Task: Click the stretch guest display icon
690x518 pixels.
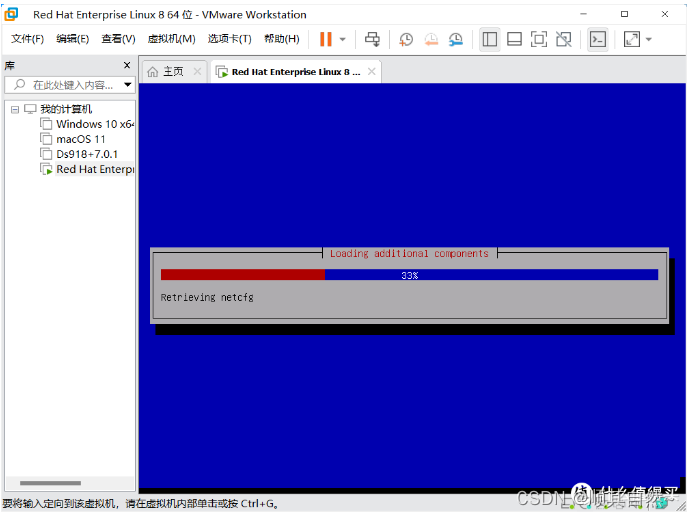Action: pyautogui.click(x=632, y=39)
